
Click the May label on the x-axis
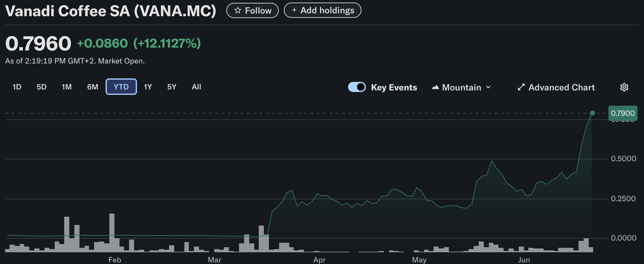point(419,260)
